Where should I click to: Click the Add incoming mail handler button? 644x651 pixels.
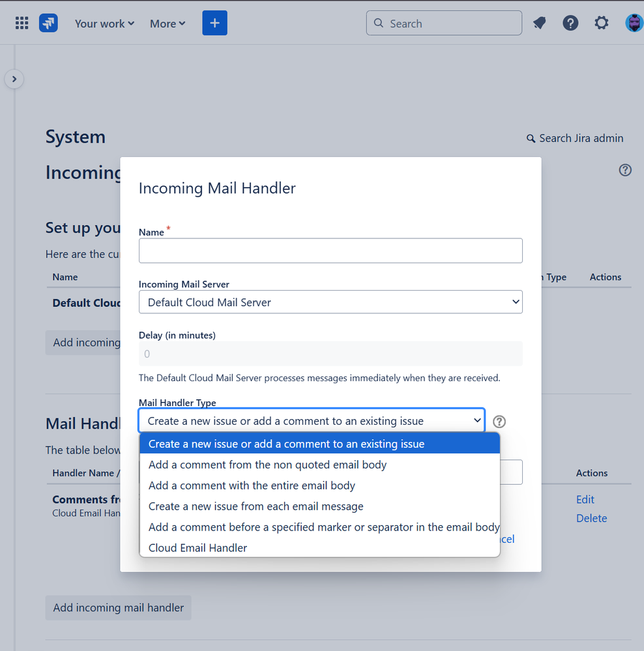(119, 607)
